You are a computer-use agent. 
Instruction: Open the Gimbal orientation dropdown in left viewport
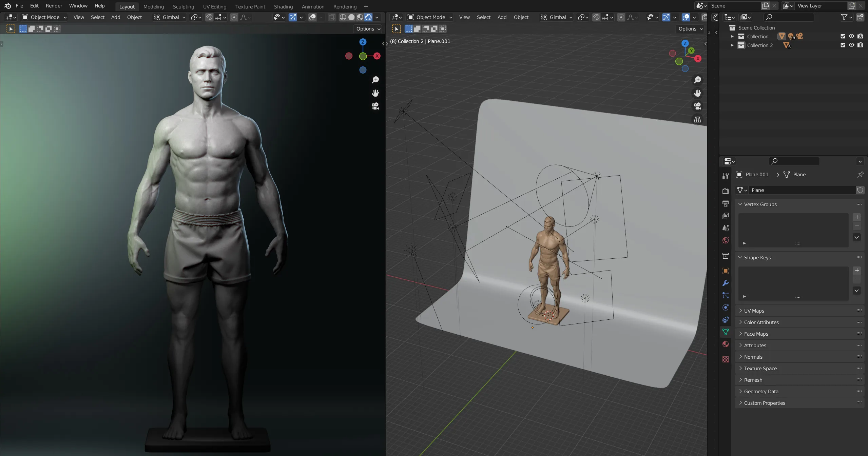click(x=170, y=17)
